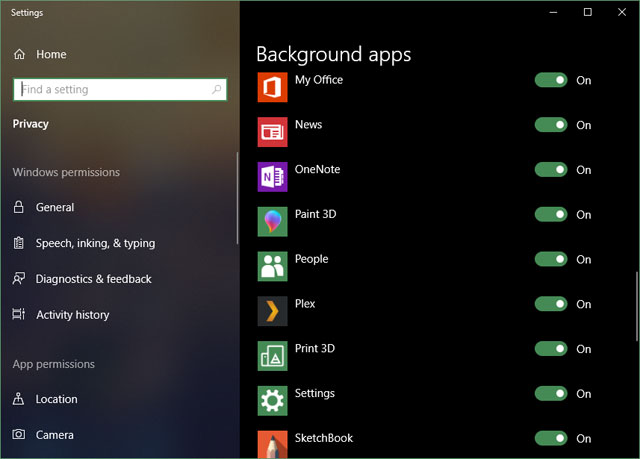Click the Paint 3D app icon
The width and height of the screenshot is (640, 459).
pyautogui.click(x=273, y=221)
